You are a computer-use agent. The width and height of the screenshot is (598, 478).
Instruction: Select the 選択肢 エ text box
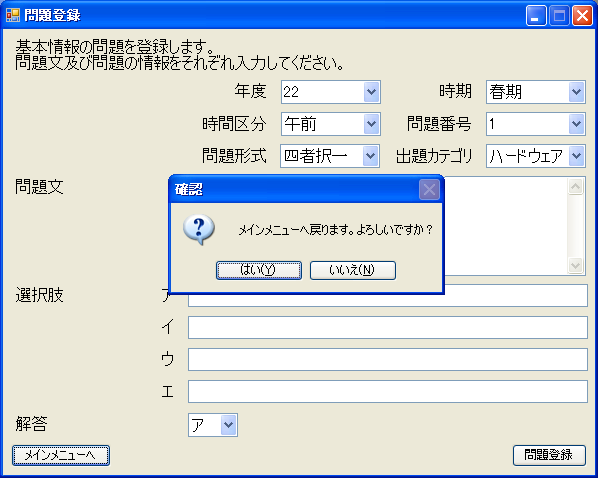click(x=387, y=391)
